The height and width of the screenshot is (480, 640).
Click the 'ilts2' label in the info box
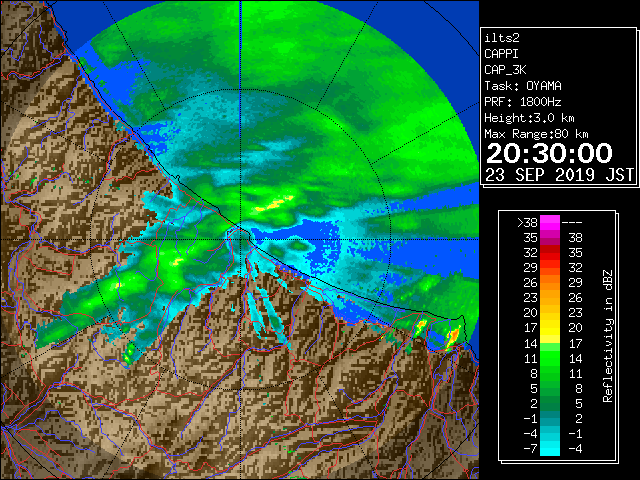coord(502,38)
